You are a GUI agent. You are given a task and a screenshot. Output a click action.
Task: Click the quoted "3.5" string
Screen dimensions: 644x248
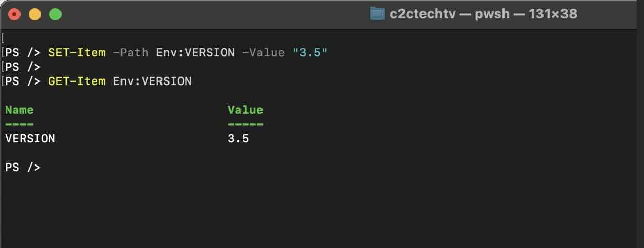[x=310, y=52]
